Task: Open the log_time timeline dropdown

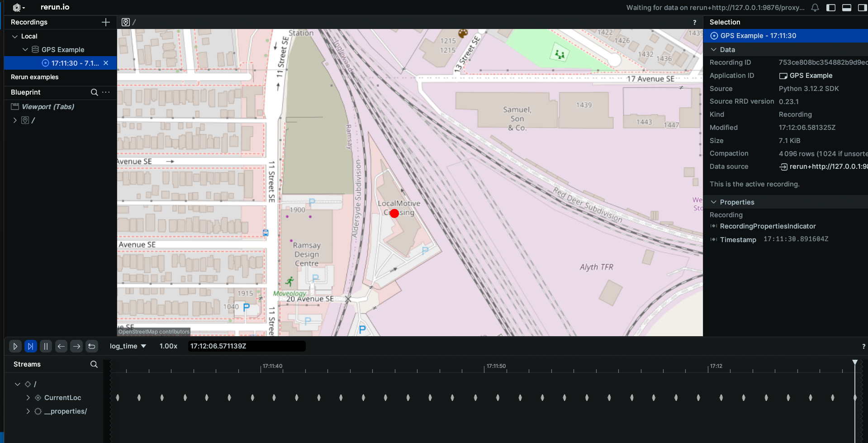Action: click(x=128, y=346)
